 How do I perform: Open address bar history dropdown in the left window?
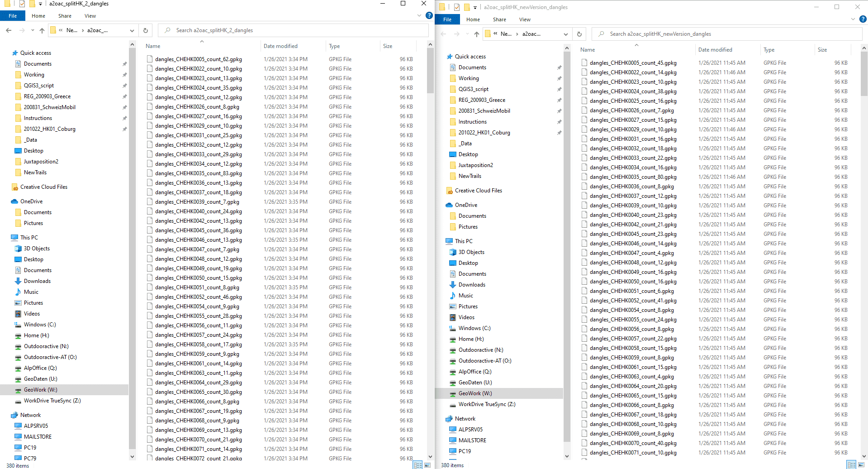tap(132, 30)
